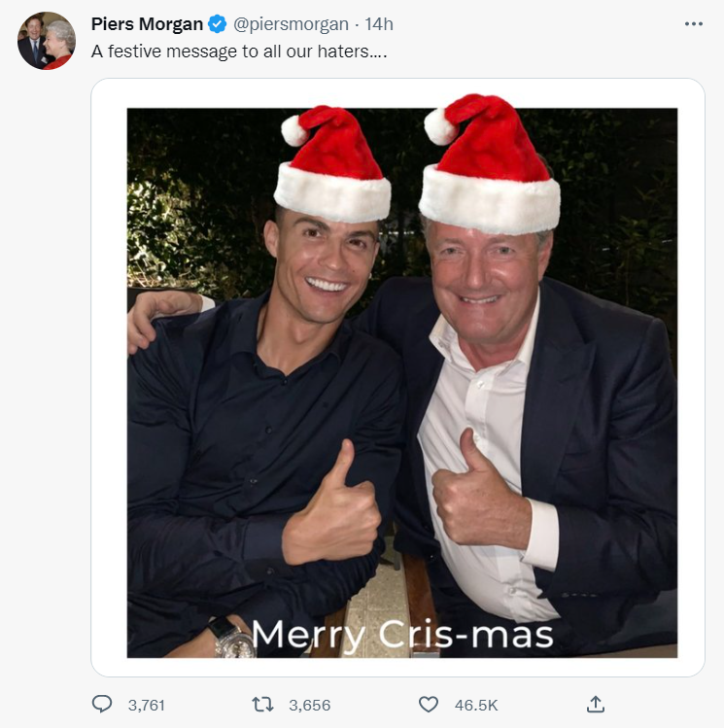Retweet using the looping arrows icon
The width and height of the screenshot is (724, 728).
262,705
